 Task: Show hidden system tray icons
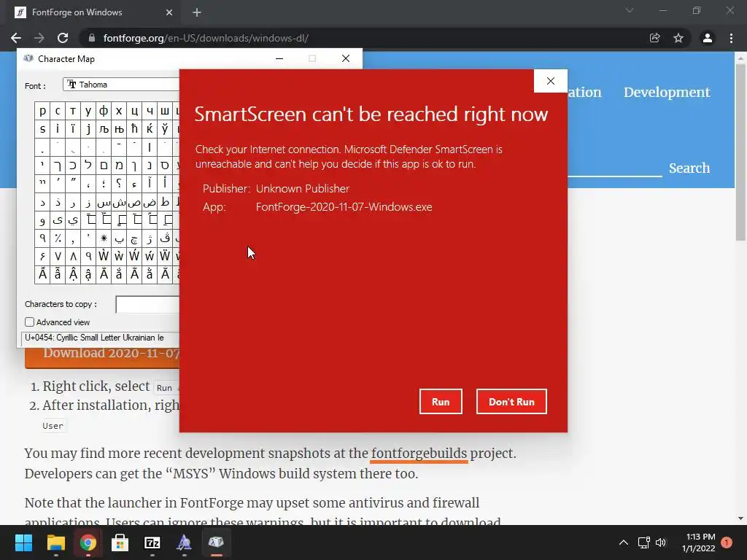[623, 542]
